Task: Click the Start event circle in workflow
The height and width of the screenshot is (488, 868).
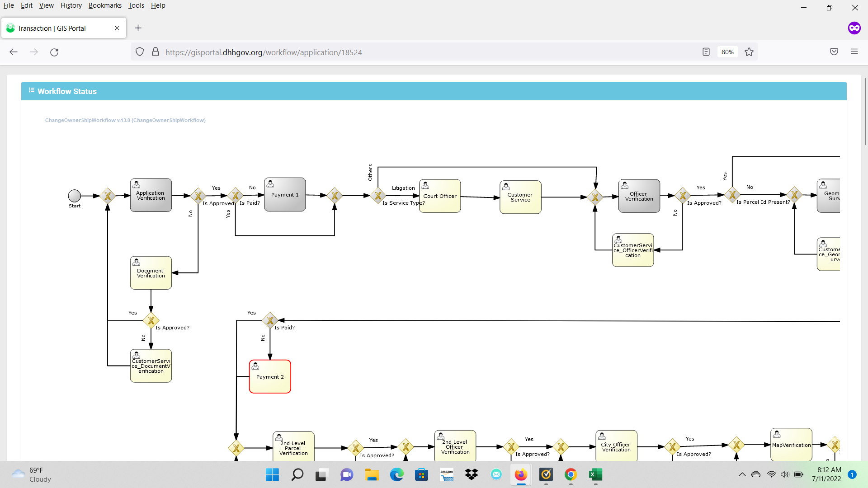Action: (74, 196)
